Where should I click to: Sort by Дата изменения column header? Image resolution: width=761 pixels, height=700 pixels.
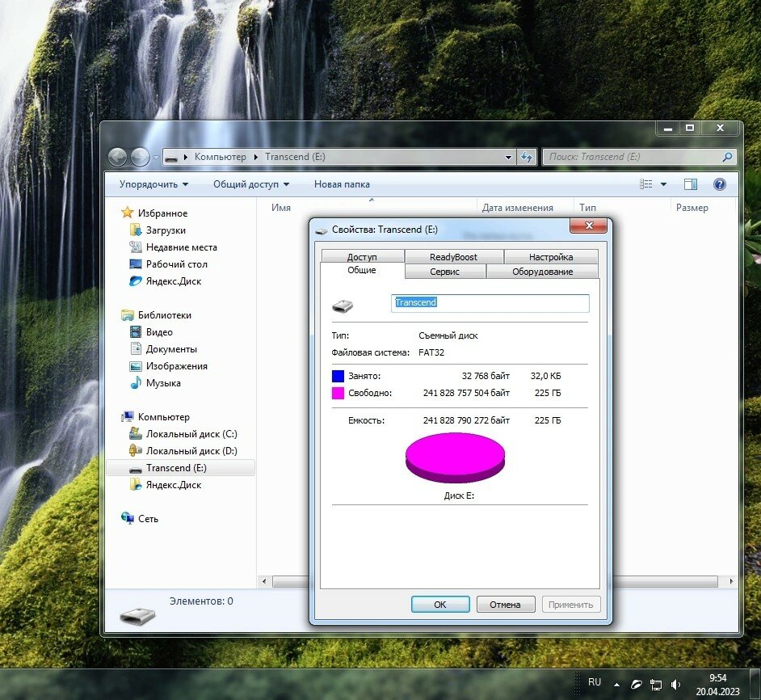(517, 208)
